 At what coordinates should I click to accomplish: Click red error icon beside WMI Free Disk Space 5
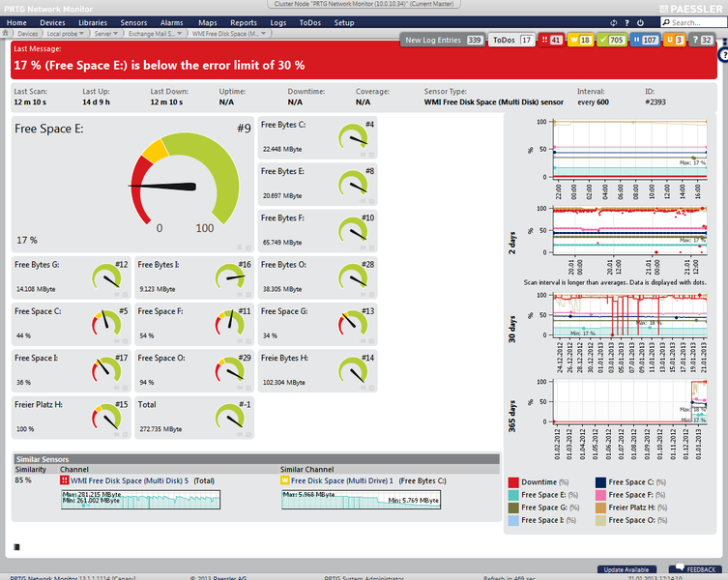[x=64, y=480]
